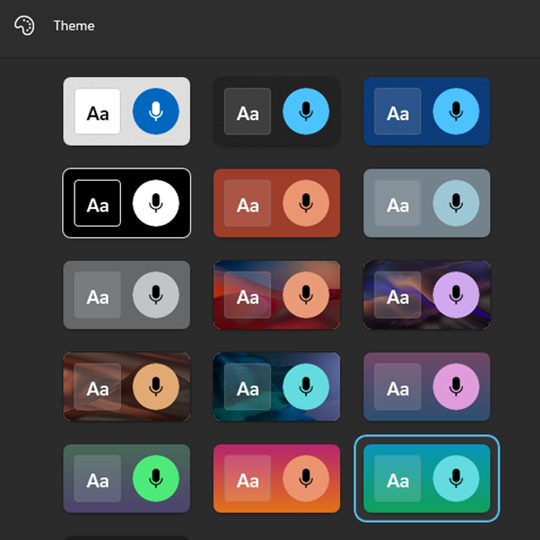Choose the red wavy wallpaper theme

click(x=277, y=295)
